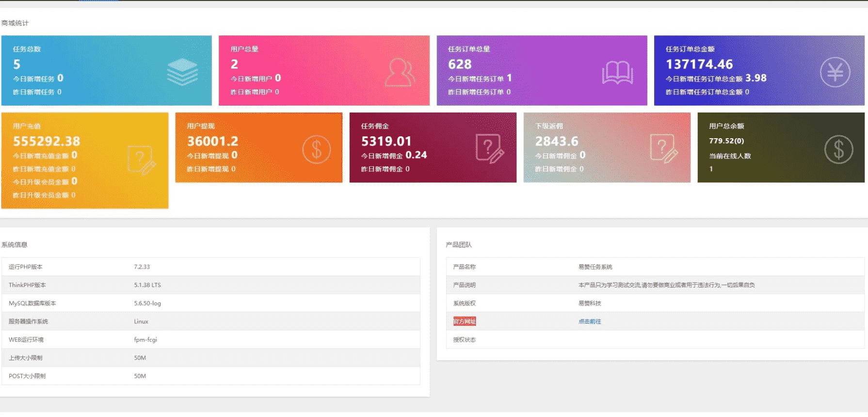Click the 50M value beside POST大小限制
The width and height of the screenshot is (868, 417).
coord(140,376)
